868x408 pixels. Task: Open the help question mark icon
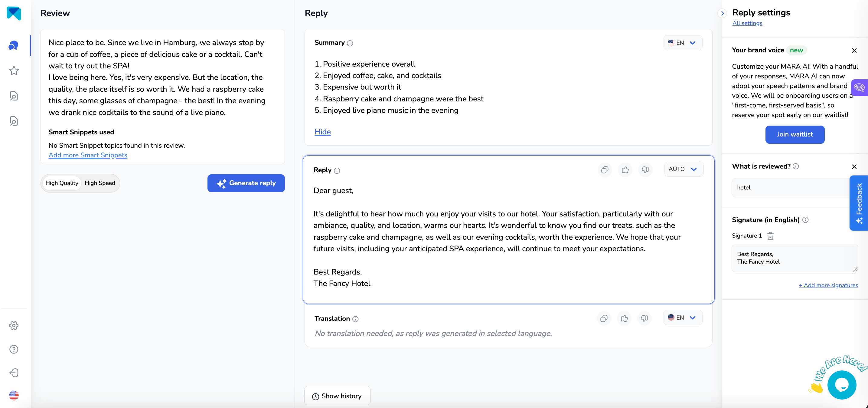pyautogui.click(x=14, y=349)
